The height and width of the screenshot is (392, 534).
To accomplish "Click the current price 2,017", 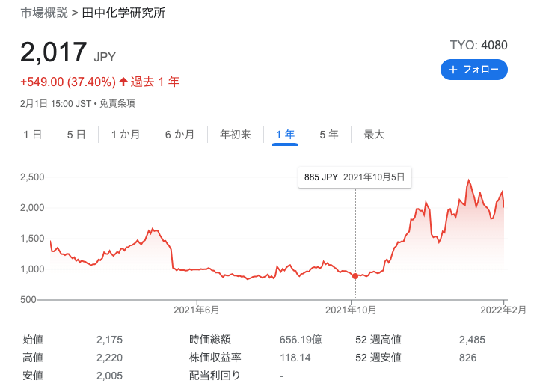I will point(53,52).
